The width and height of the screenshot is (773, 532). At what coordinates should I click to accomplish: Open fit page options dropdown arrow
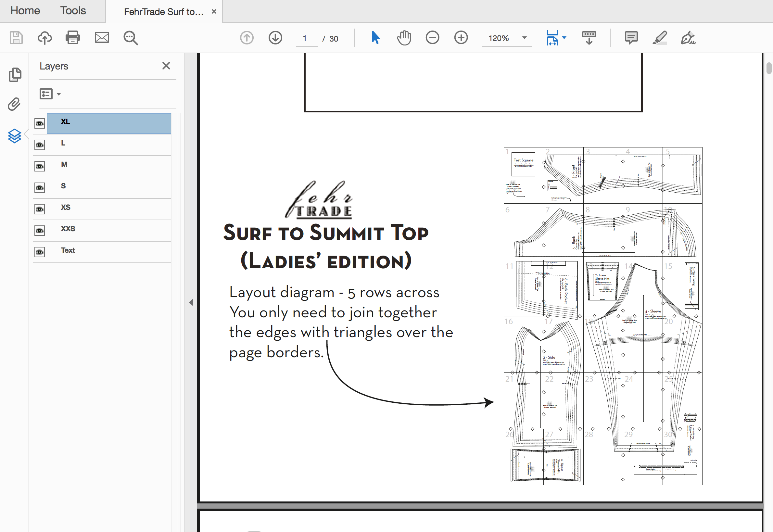click(564, 38)
